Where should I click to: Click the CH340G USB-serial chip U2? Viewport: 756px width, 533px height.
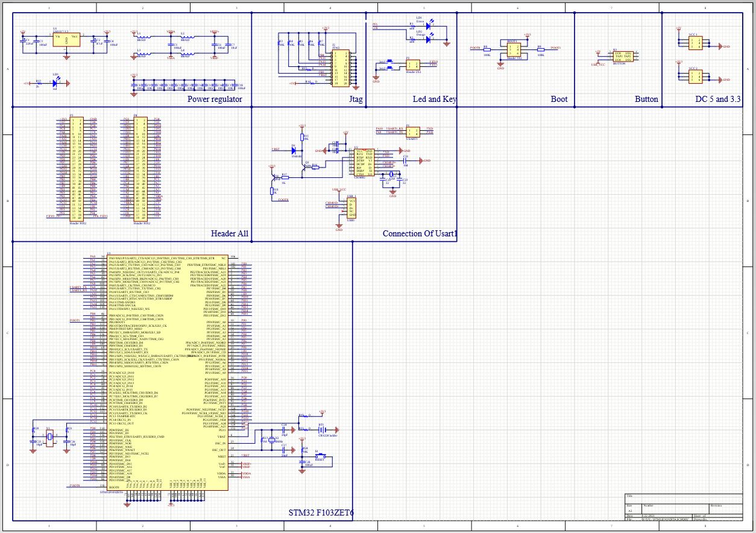[366, 163]
